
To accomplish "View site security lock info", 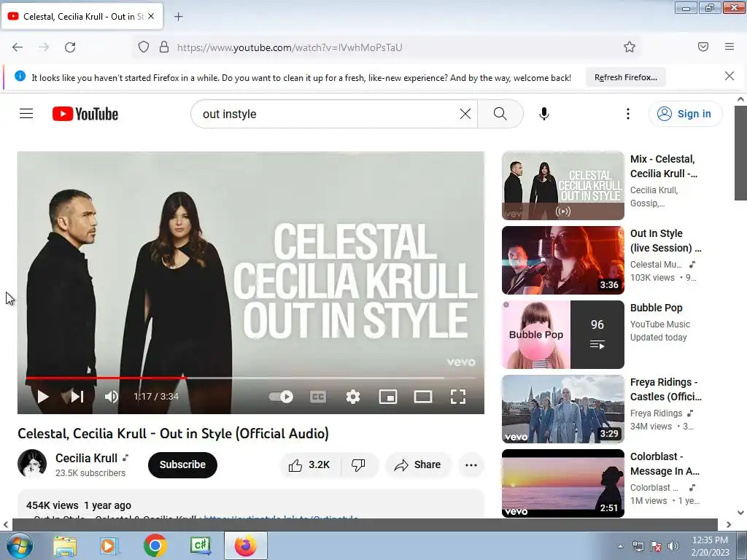I will (164, 47).
